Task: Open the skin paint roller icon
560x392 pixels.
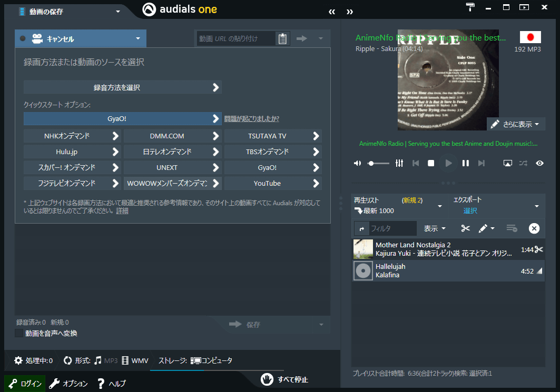Action: (x=470, y=7)
